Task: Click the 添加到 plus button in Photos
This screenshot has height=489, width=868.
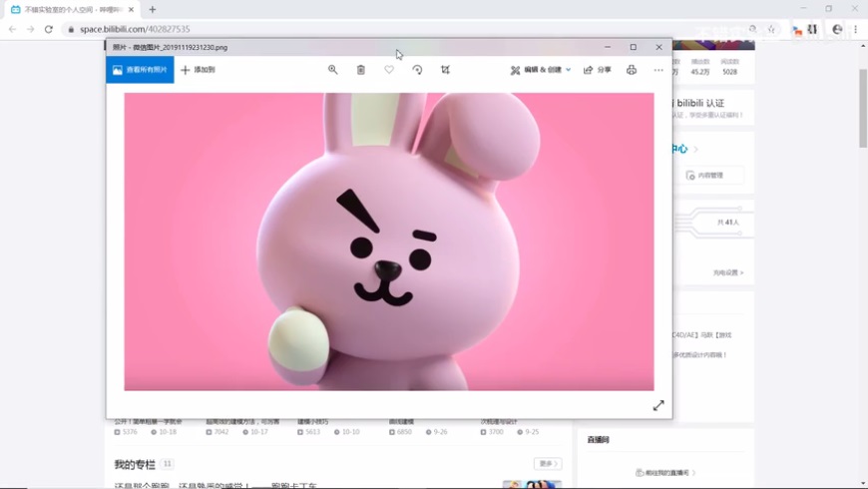Action: (x=199, y=70)
